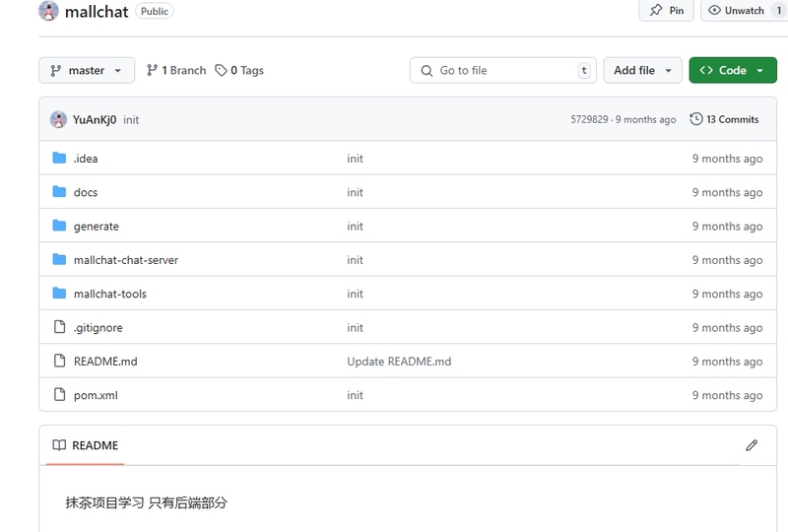View 13 Commits history
This screenshot has height=532, width=788.
coord(725,119)
